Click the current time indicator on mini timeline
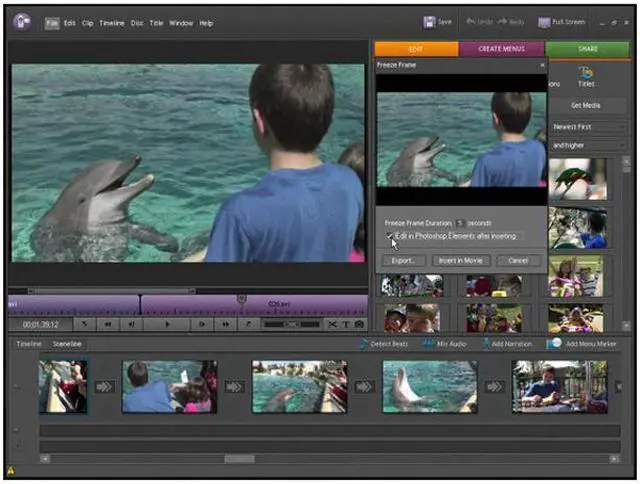The height and width of the screenshot is (484, 640). pos(140,304)
